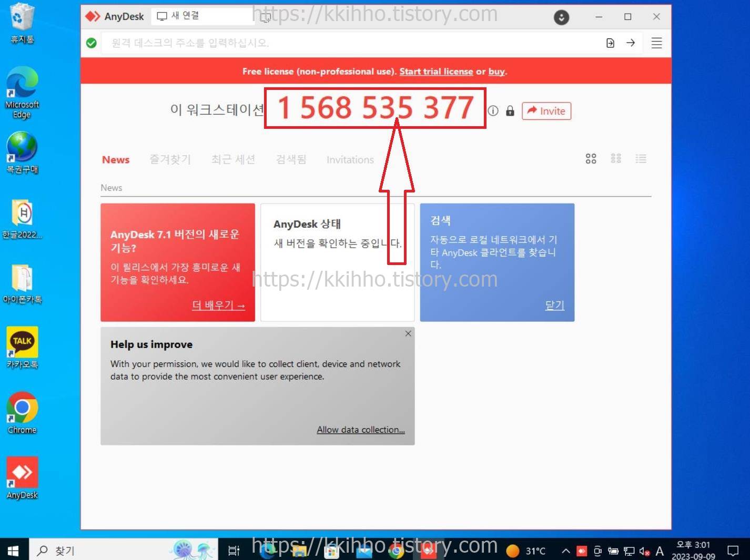Switch to the 최근 세션 tab
750x560 pixels.
pyautogui.click(x=233, y=159)
